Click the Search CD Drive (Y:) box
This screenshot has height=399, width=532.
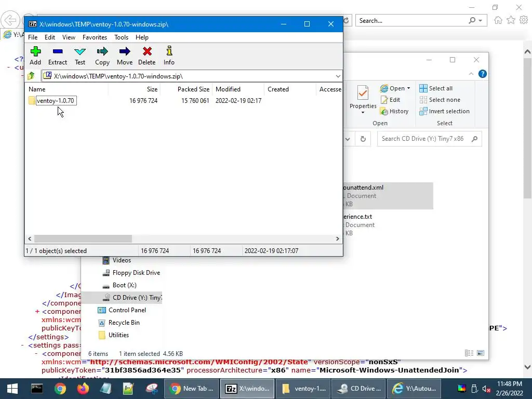tap(429, 139)
